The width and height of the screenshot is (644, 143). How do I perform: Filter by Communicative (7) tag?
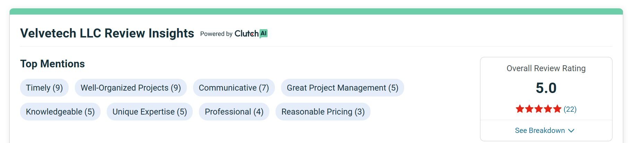(234, 88)
